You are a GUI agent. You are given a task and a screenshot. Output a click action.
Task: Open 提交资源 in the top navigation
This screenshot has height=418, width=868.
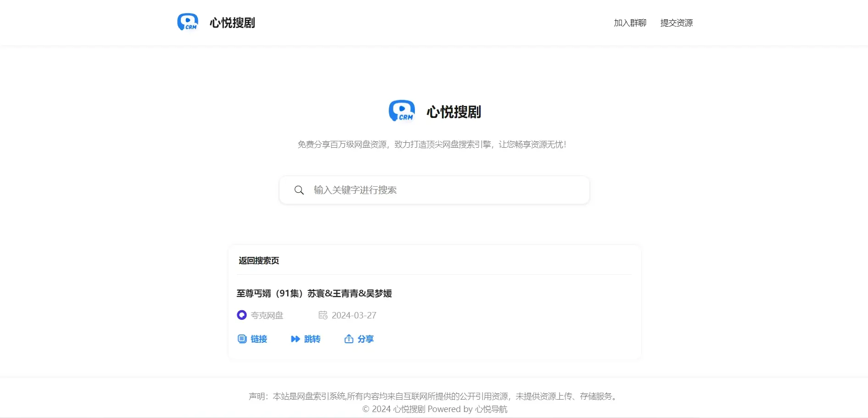point(676,23)
